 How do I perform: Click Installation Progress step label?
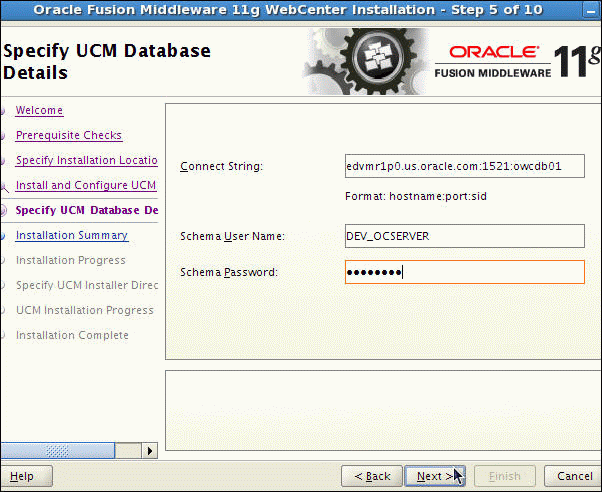click(71, 260)
